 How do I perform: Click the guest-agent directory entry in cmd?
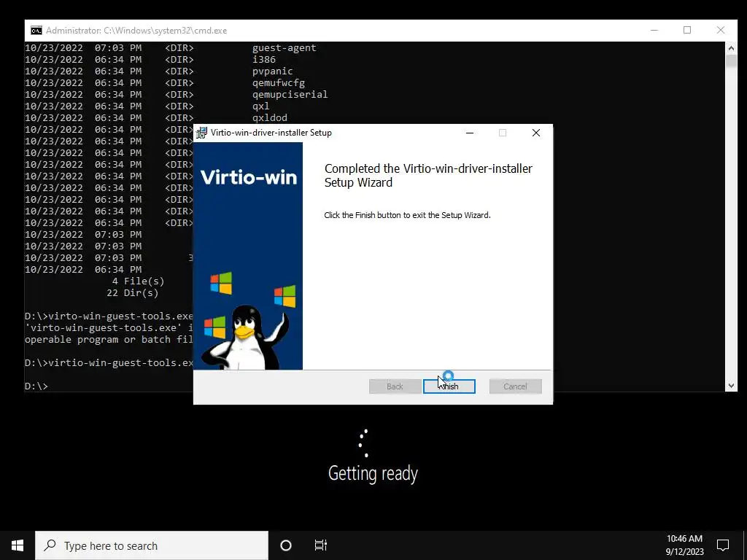(x=285, y=47)
